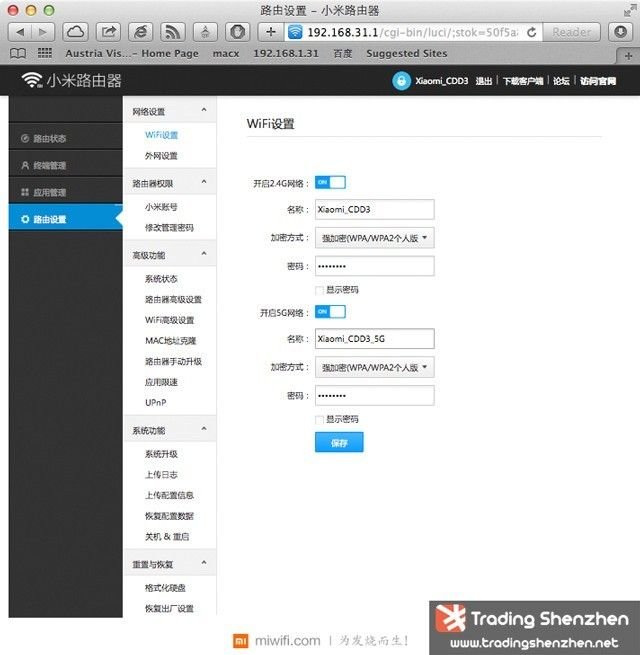Open 路由器高级设置 in the submenu
Image resolution: width=640 pixels, height=655 pixels.
pyautogui.click(x=173, y=300)
